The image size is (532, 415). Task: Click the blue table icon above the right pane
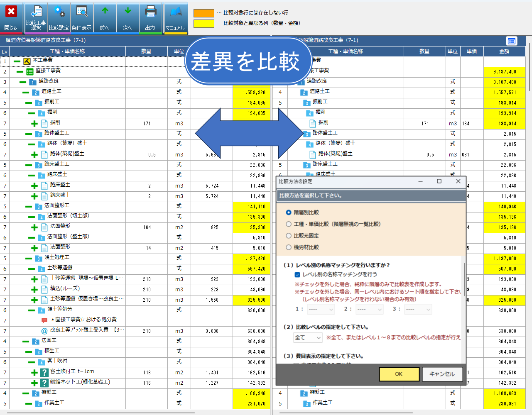pos(512,41)
